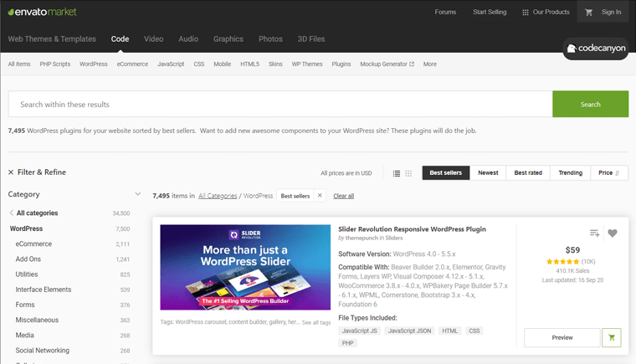636x364 pixels.
Task: Filter by Social Networking category
Action: [42, 351]
